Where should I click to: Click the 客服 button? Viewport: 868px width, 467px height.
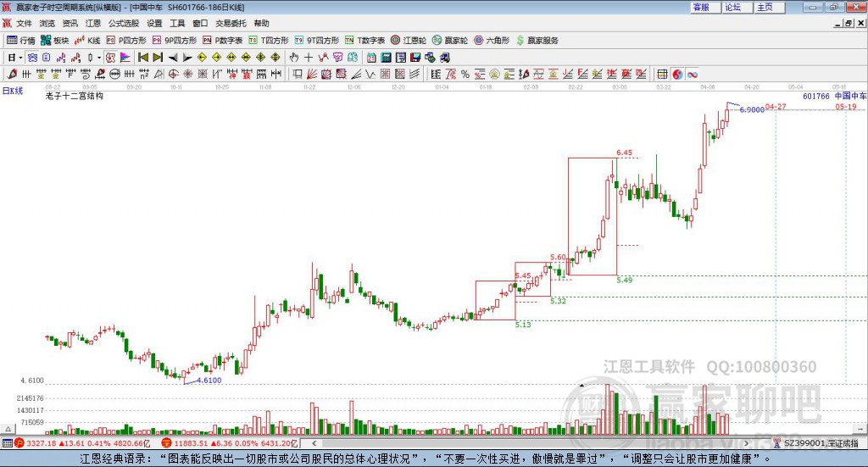pyautogui.click(x=701, y=7)
